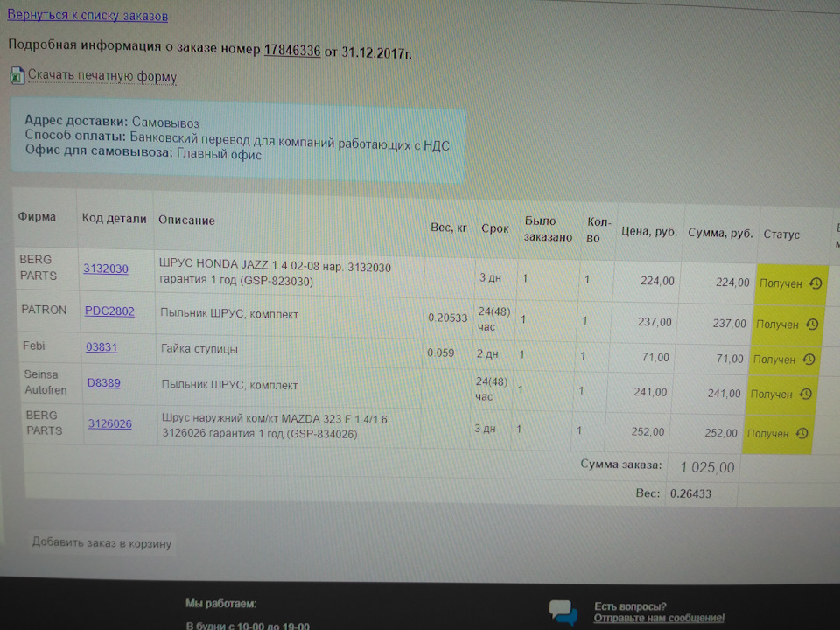
Task: Download via Скачать печатную форму link
Action: coord(101,75)
